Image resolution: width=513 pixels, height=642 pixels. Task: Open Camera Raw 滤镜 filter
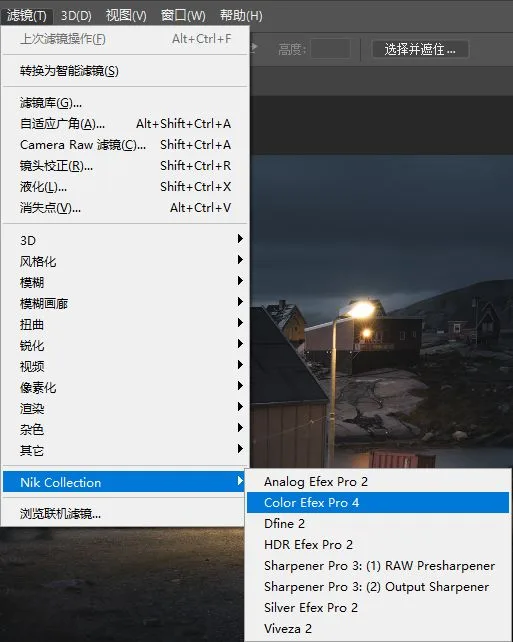pyautogui.click(x=125, y=145)
